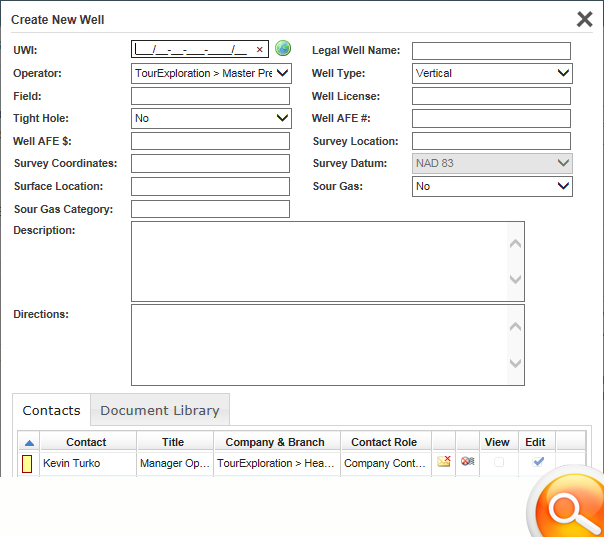
Task: Click into the Legal Well Name field
Action: coord(491,51)
